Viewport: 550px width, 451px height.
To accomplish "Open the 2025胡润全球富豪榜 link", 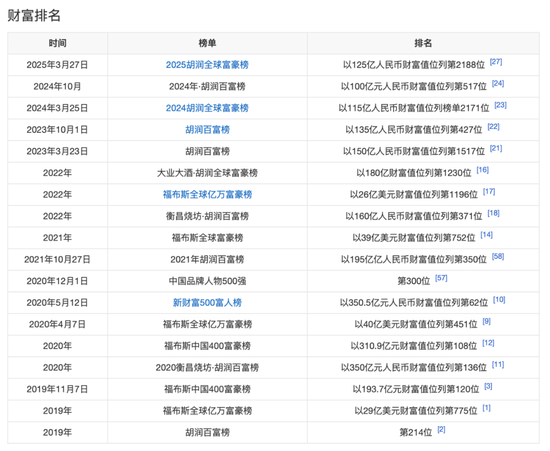I will pos(207,65).
